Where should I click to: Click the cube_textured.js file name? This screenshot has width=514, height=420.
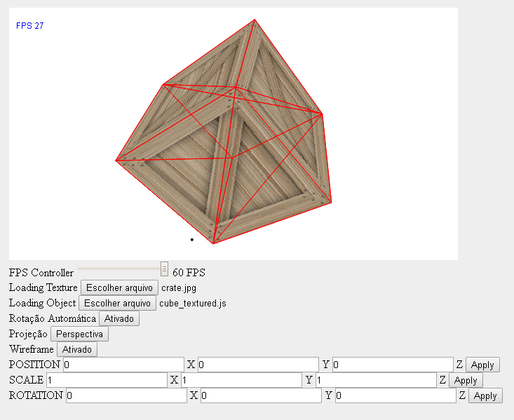click(x=193, y=304)
